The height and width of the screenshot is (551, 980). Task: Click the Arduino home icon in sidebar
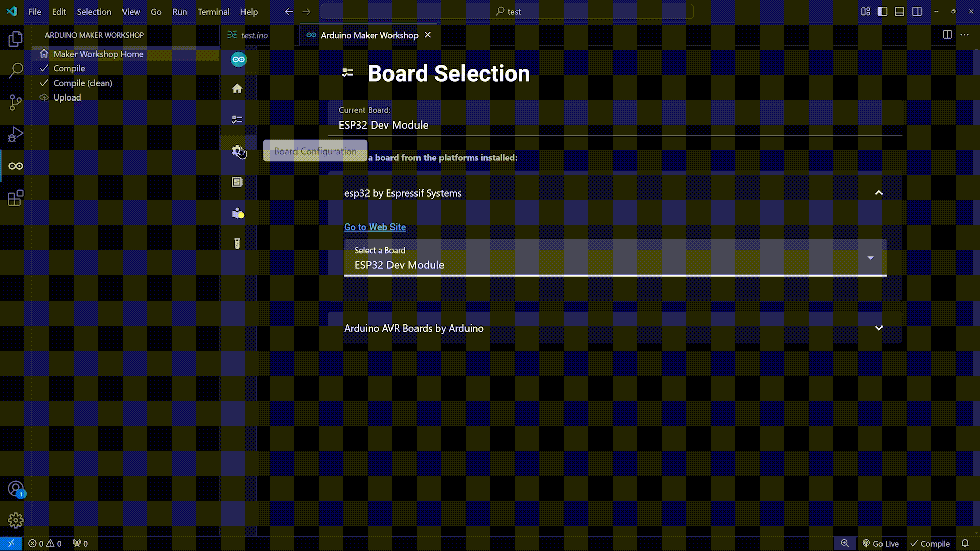(238, 89)
